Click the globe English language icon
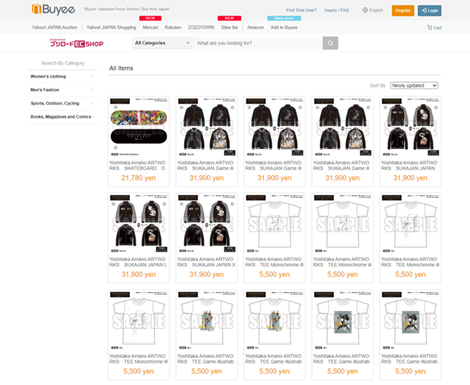Viewport: 470px width, 385px height. [x=365, y=10]
